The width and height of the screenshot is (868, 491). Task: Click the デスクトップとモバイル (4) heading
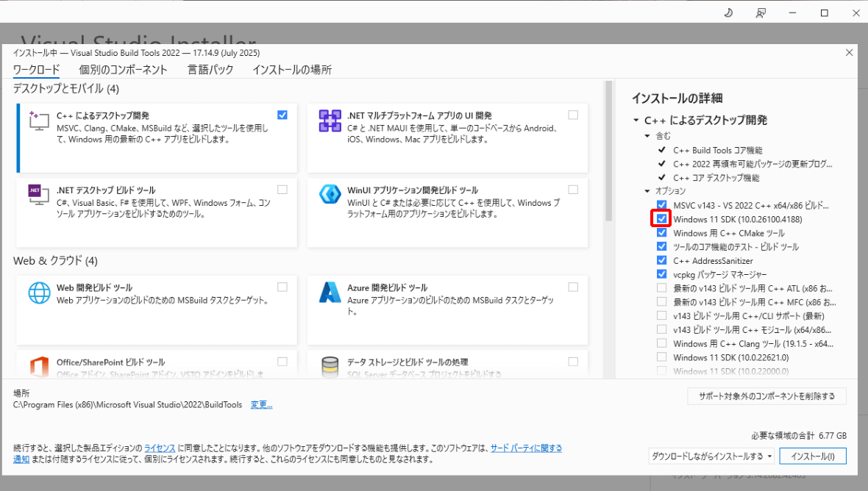pyautogui.click(x=66, y=88)
